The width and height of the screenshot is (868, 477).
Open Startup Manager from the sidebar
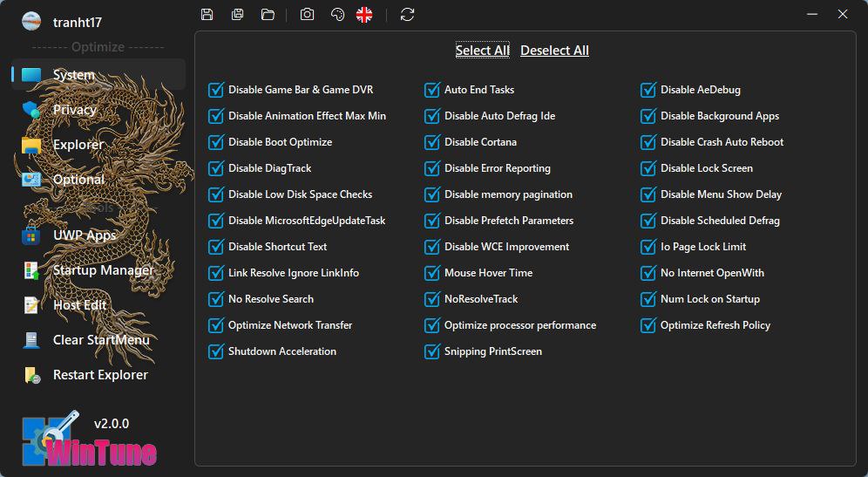102,270
